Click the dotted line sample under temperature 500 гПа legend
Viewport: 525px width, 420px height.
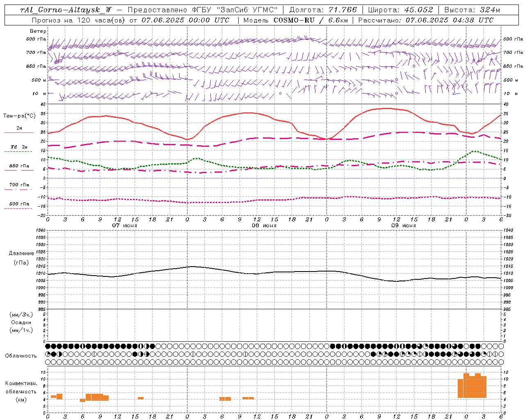point(18,208)
